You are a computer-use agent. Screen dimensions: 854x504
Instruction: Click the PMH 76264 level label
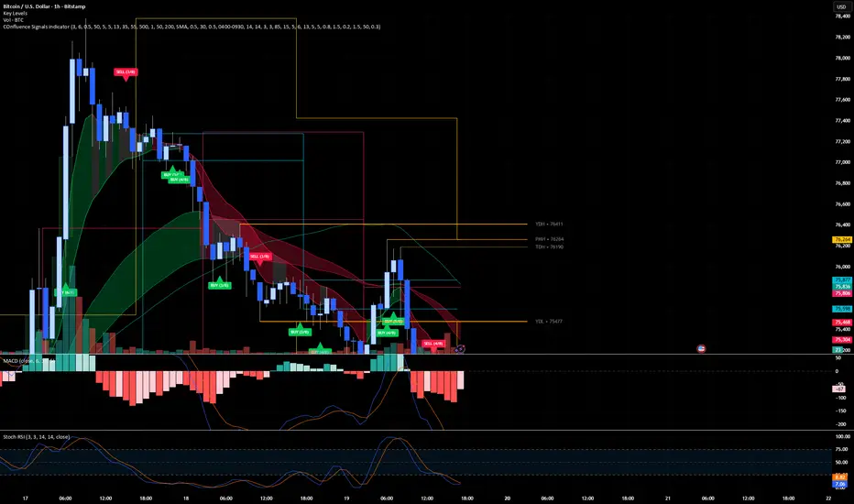coord(549,239)
